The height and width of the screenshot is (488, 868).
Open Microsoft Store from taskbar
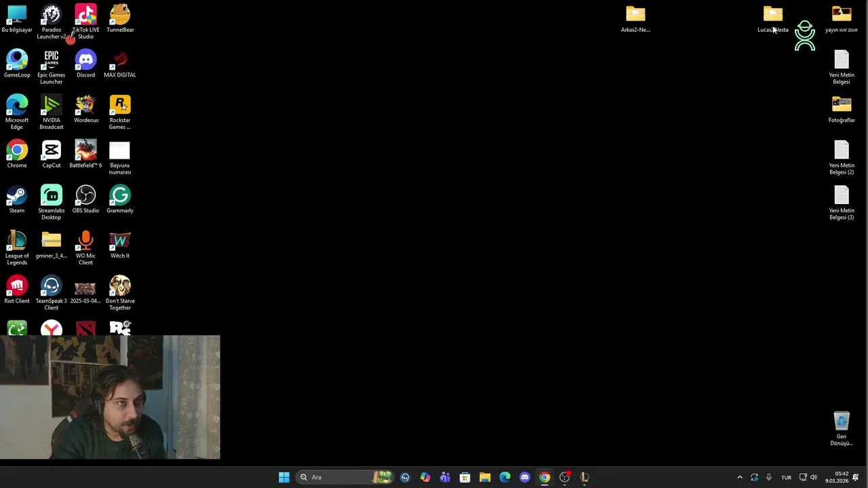click(x=465, y=477)
